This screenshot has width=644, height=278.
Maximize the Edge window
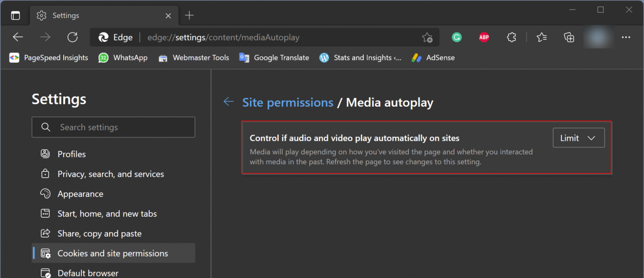point(601,10)
